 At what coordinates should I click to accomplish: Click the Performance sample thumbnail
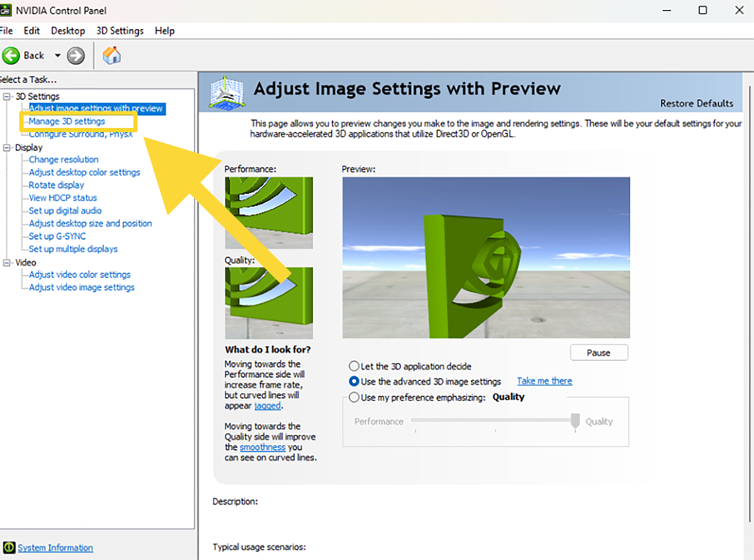coord(268,213)
